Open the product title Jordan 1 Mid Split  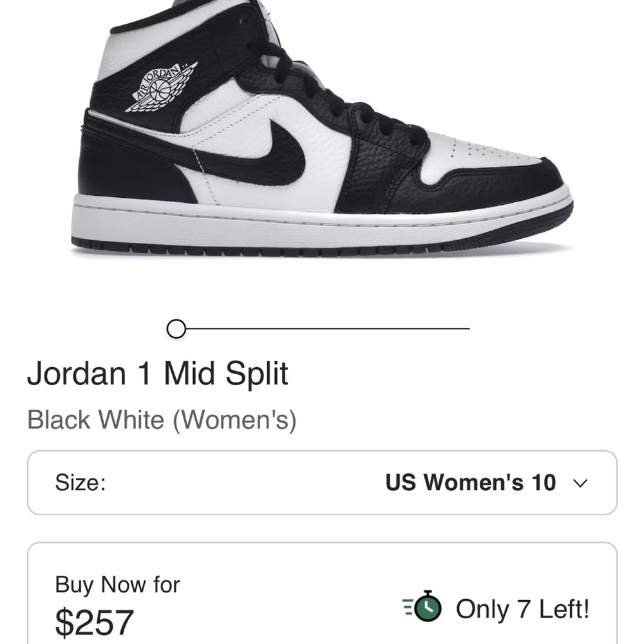tap(158, 374)
